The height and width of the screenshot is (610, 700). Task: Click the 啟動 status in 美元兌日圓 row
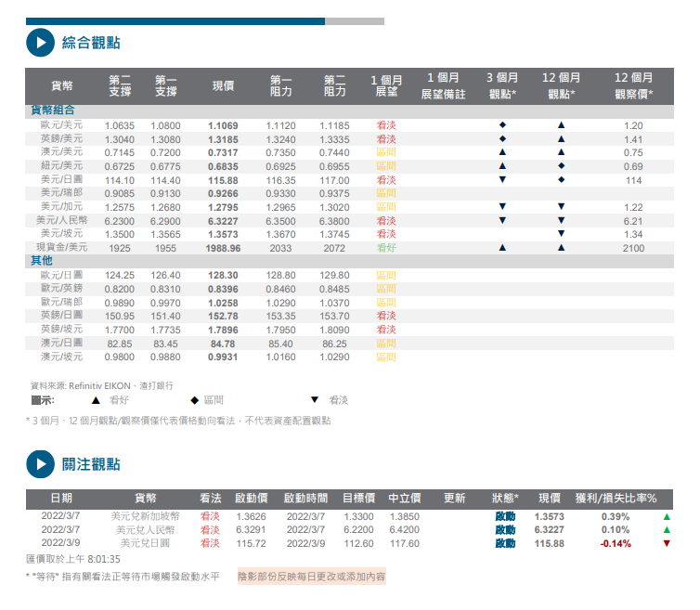click(x=505, y=543)
